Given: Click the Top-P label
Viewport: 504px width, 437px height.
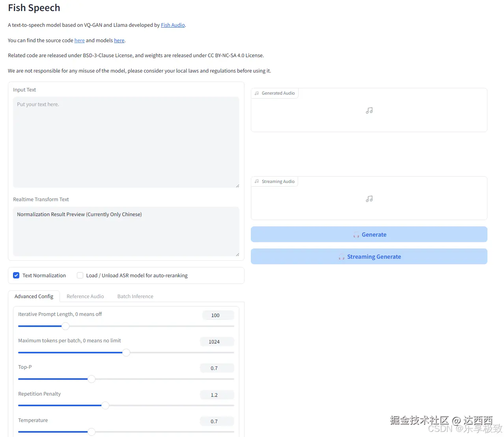Looking at the screenshot, I should [x=25, y=367].
